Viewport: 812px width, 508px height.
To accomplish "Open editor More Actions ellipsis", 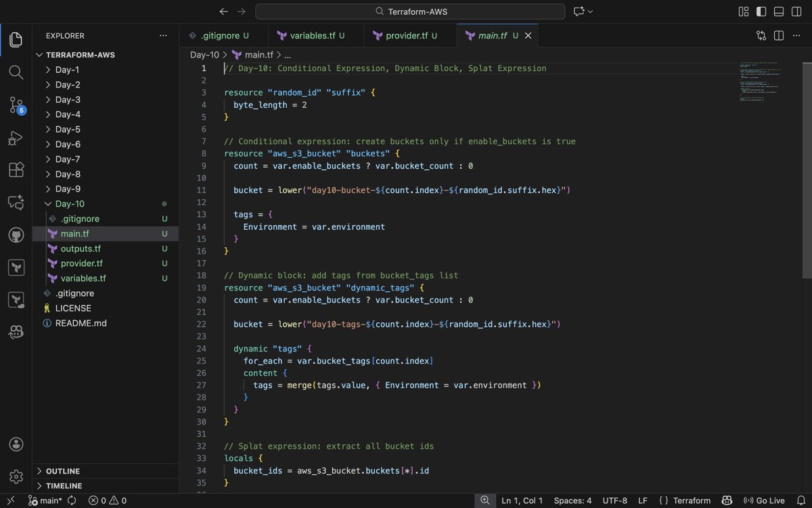I will pos(796,35).
